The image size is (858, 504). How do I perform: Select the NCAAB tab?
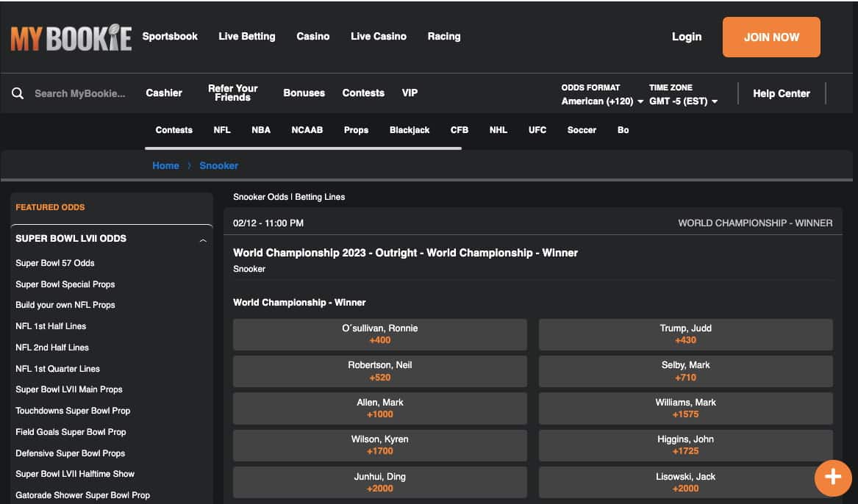[307, 130]
